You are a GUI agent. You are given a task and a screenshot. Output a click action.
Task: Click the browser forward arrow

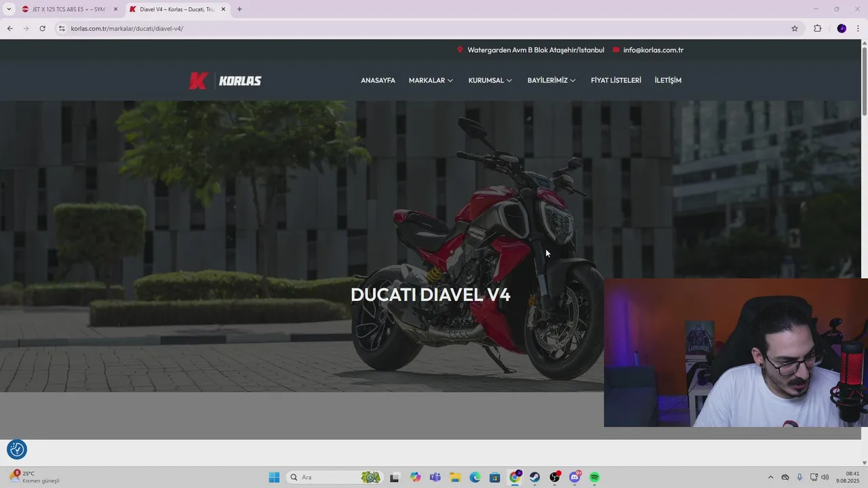point(26,28)
